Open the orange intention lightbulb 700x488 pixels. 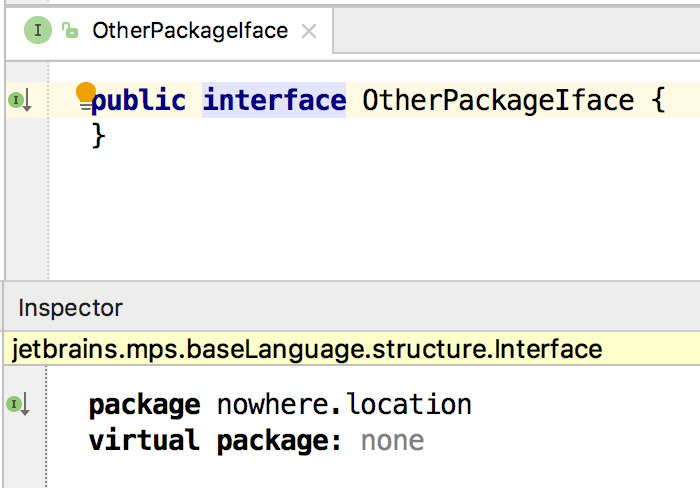pyautogui.click(x=86, y=93)
